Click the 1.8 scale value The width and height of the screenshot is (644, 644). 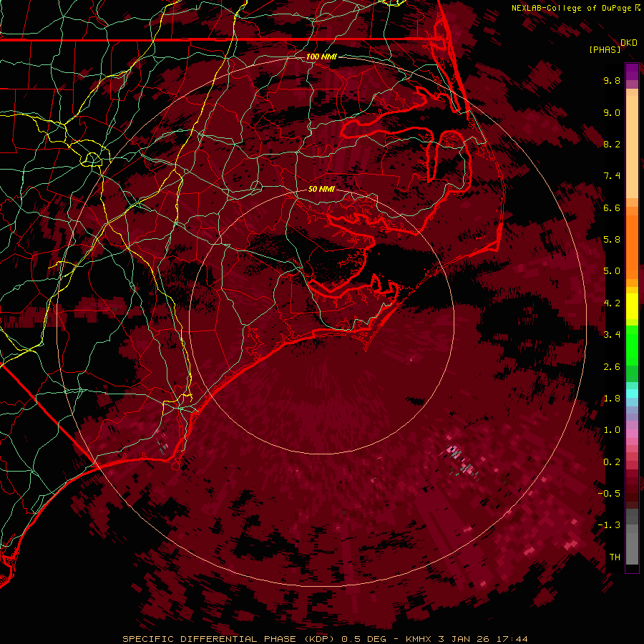(612, 399)
